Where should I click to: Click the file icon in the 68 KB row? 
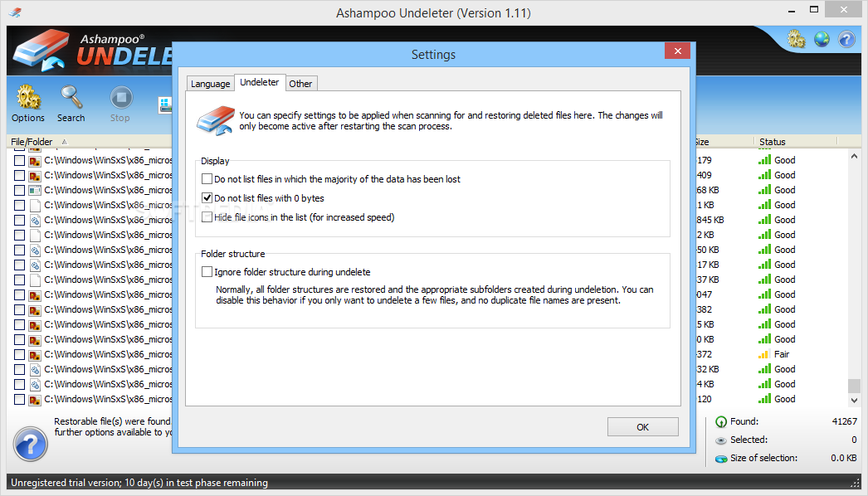35,191
